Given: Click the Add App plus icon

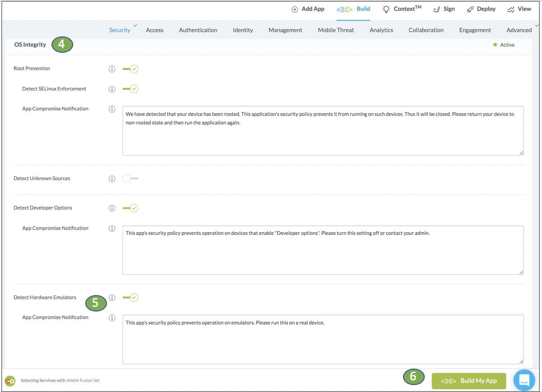Looking at the screenshot, I should pyautogui.click(x=295, y=10).
